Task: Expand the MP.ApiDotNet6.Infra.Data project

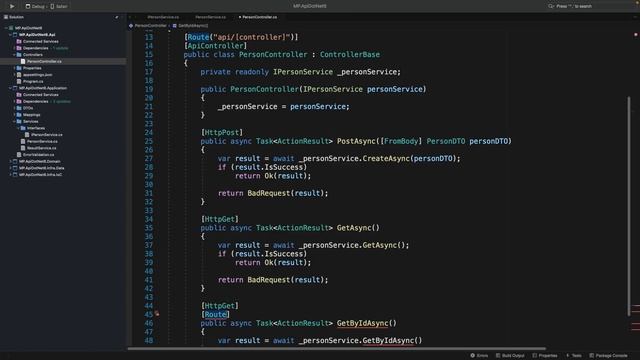Action: click(x=10, y=168)
